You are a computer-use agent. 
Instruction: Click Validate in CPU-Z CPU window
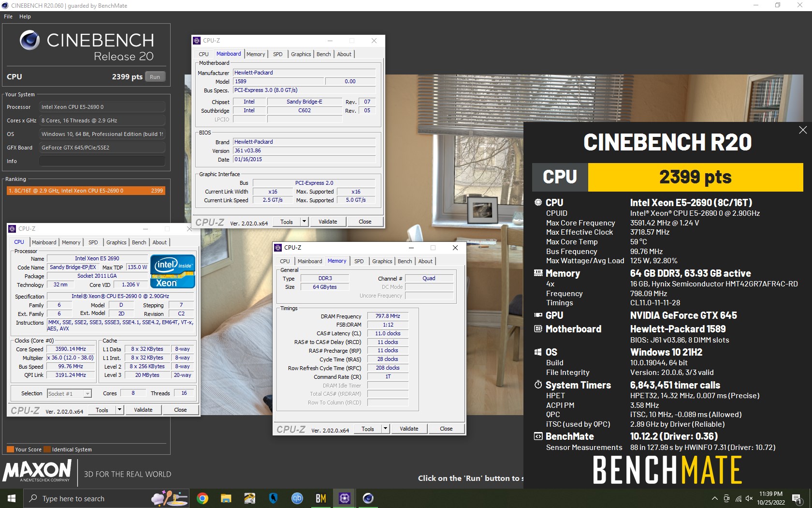pyautogui.click(x=143, y=410)
